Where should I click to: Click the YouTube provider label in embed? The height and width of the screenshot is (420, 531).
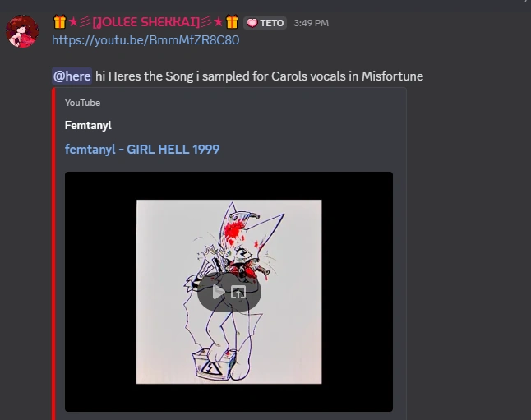point(82,103)
